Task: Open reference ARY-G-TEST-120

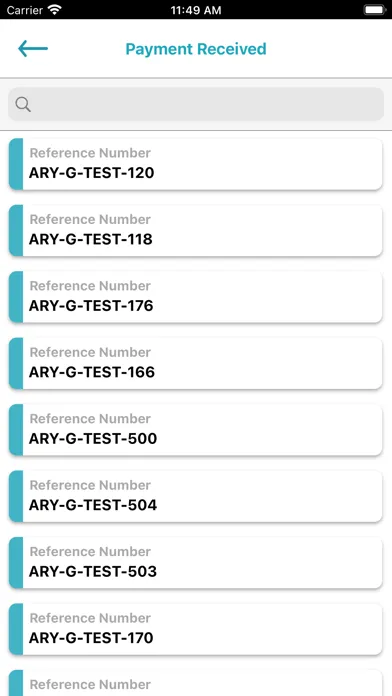Action: [x=195, y=164]
